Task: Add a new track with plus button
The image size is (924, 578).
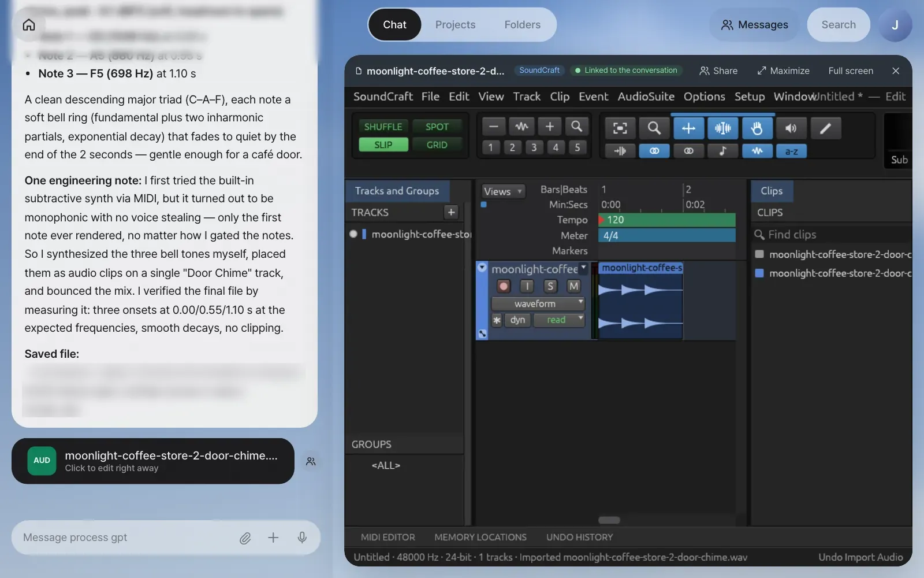Action: click(x=451, y=212)
